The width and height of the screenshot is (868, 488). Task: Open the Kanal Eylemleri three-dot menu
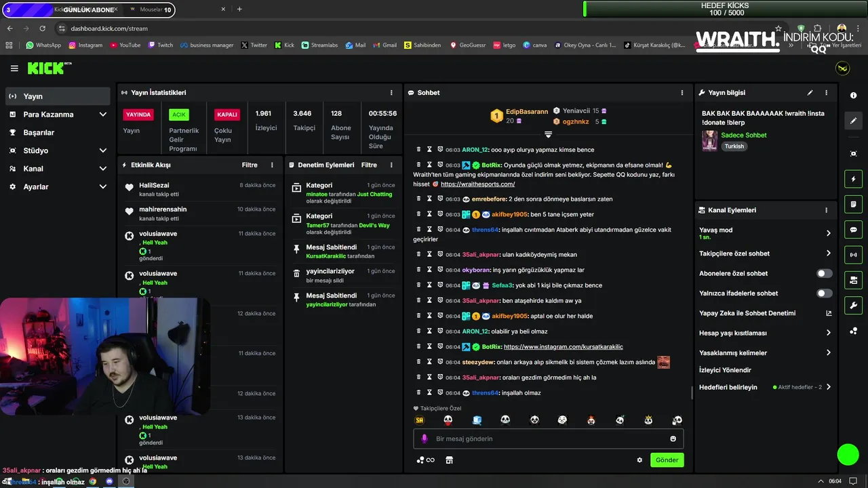[826, 210]
